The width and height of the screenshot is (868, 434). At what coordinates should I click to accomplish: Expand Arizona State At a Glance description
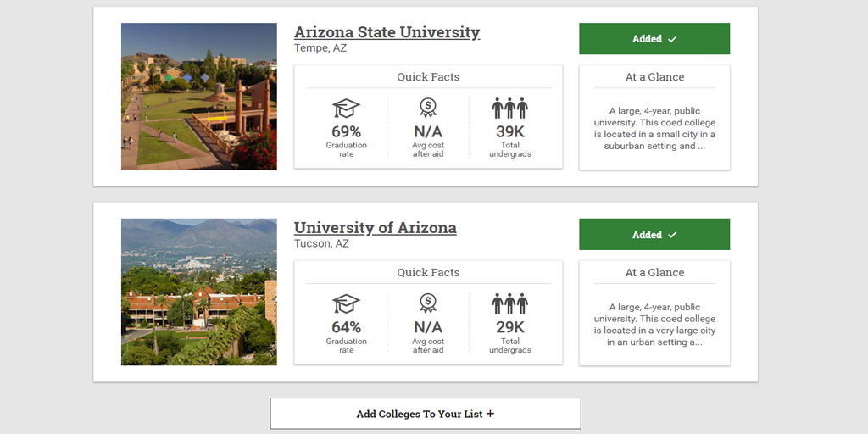coord(654,129)
